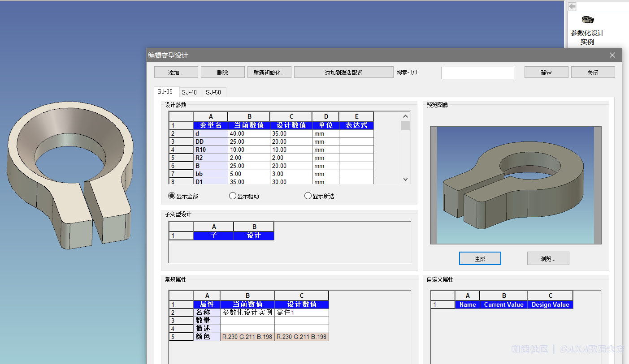The height and width of the screenshot is (364, 629).
Task: Confirm with the 确定 button
Action: click(x=546, y=73)
